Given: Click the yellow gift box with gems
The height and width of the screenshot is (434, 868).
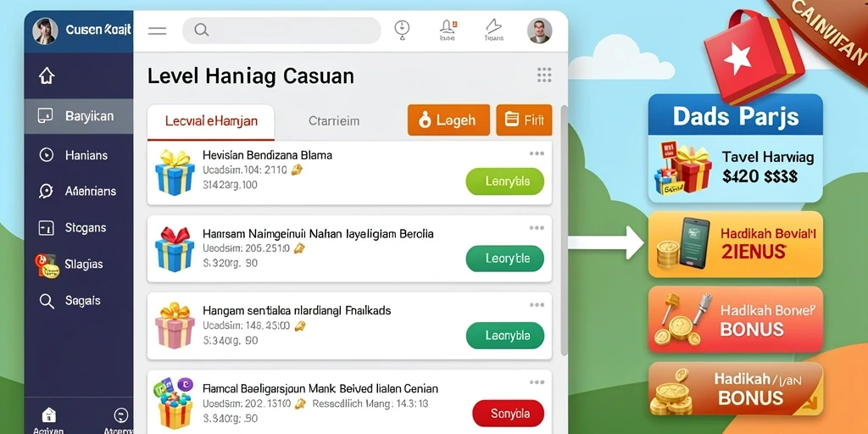Looking at the screenshot, I should (x=173, y=403).
